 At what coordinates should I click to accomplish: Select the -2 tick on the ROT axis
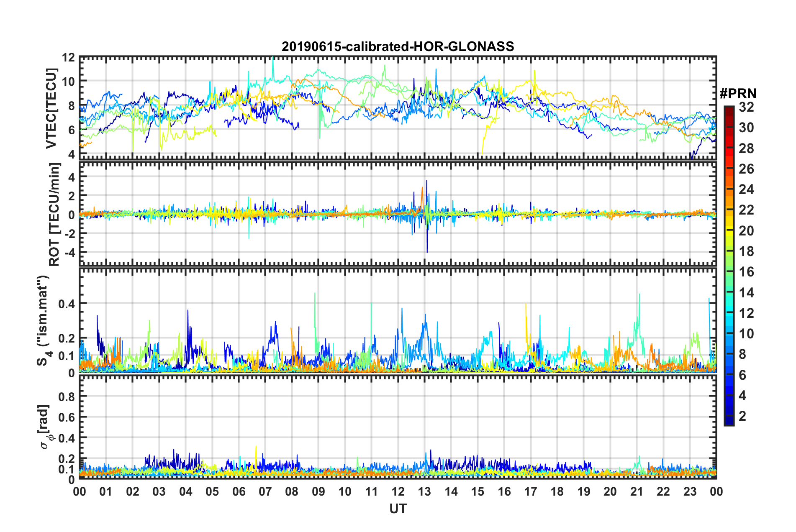[69, 233]
